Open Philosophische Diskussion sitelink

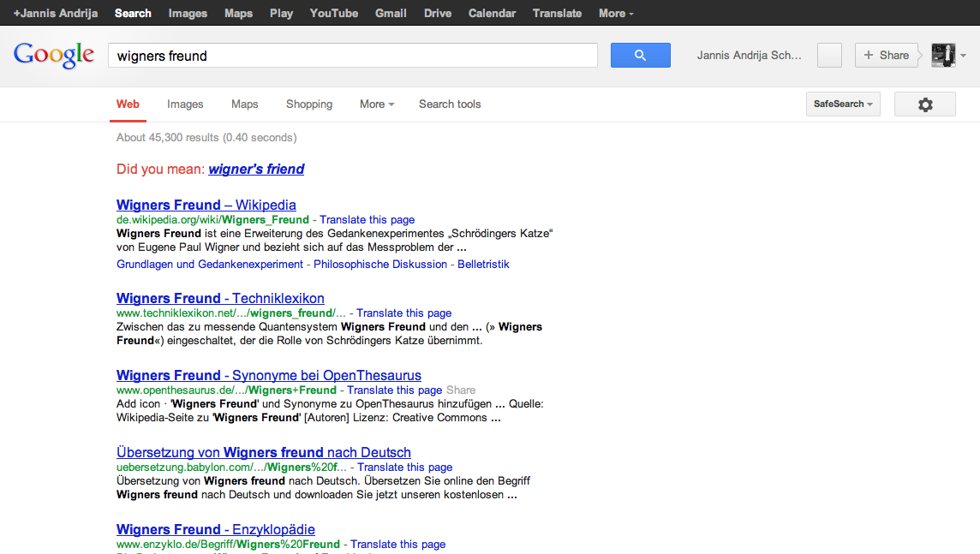[380, 265]
